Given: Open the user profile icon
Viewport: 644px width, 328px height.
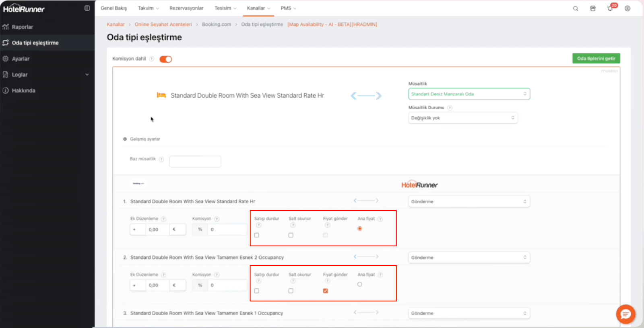Looking at the screenshot, I should [x=627, y=8].
